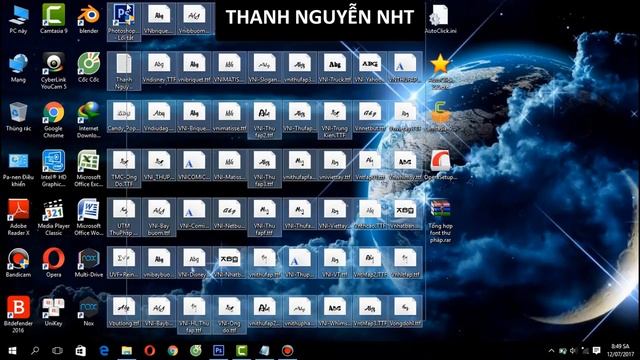Select the Bitdefender 2016 icon

click(18, 314)
